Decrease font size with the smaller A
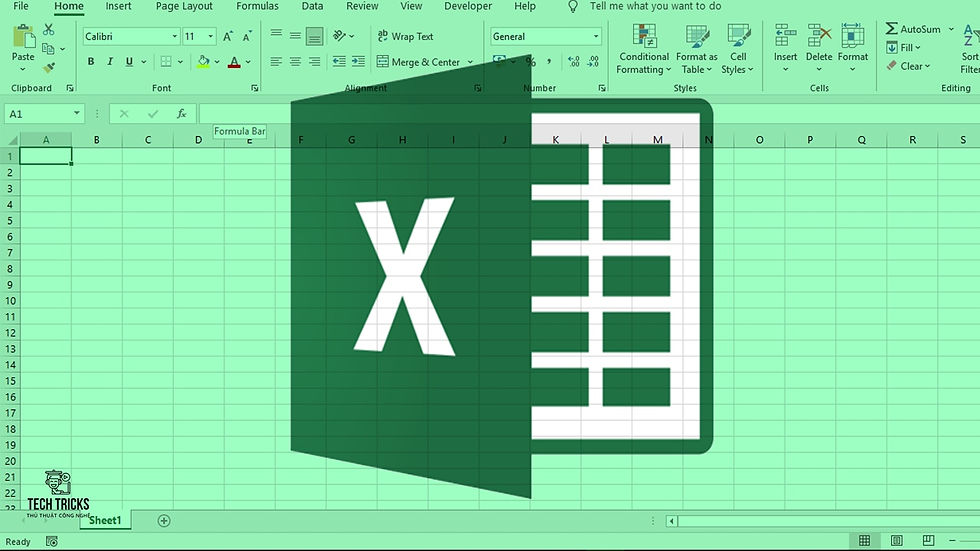The height and width of the screenshot is (551, 980). [x=248, y=36]
